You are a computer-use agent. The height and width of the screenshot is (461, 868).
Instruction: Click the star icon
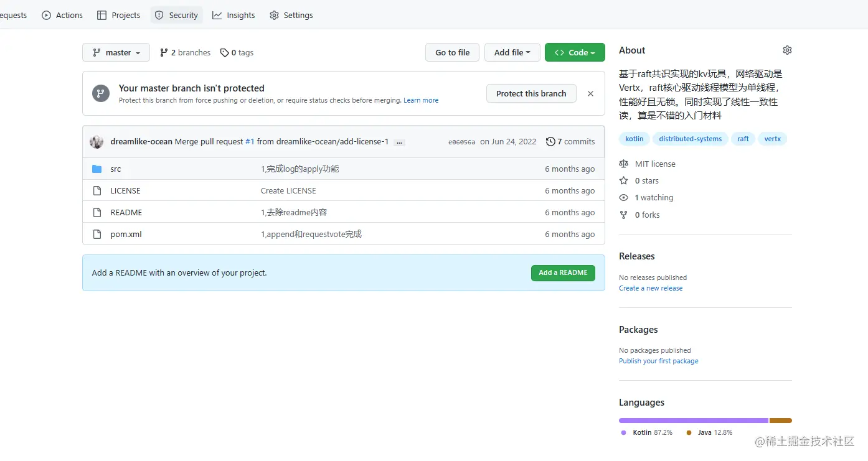(624, 181)
